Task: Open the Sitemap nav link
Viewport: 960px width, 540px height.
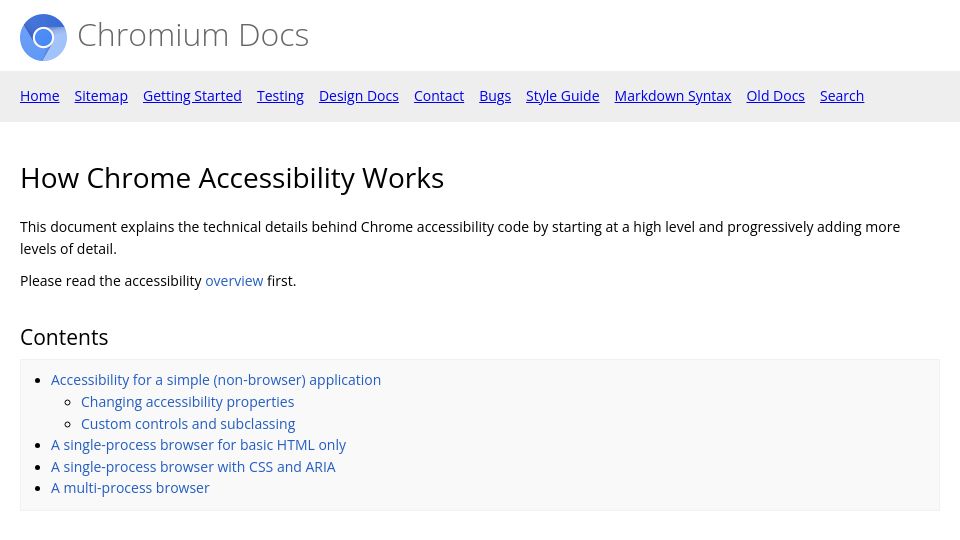Action: [x=101, y=96]
